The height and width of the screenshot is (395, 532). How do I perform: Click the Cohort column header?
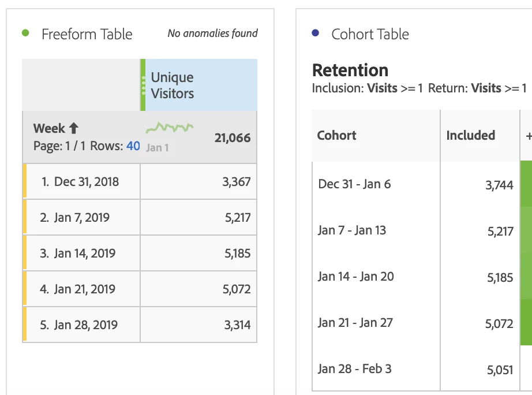click(x=337, y=136)
